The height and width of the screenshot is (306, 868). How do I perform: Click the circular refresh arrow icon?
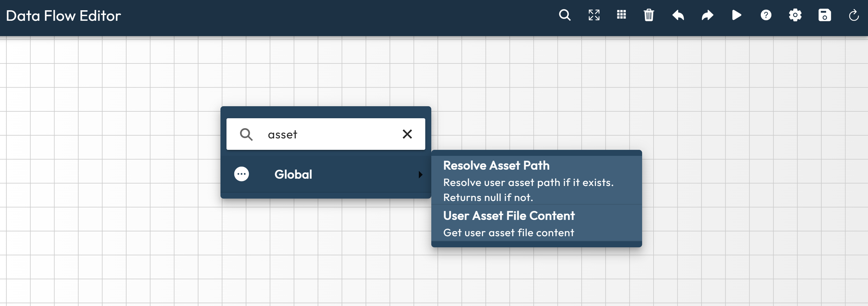pos(854,15)
